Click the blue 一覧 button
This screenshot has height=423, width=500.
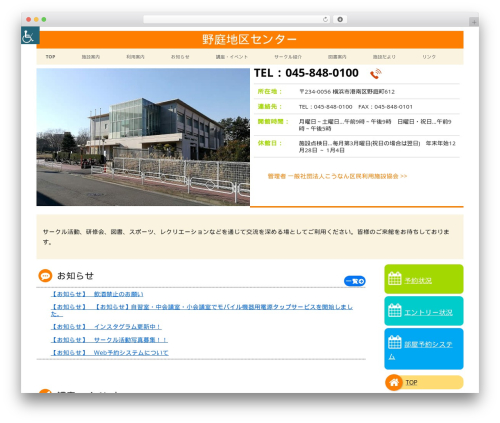(355, 281)
